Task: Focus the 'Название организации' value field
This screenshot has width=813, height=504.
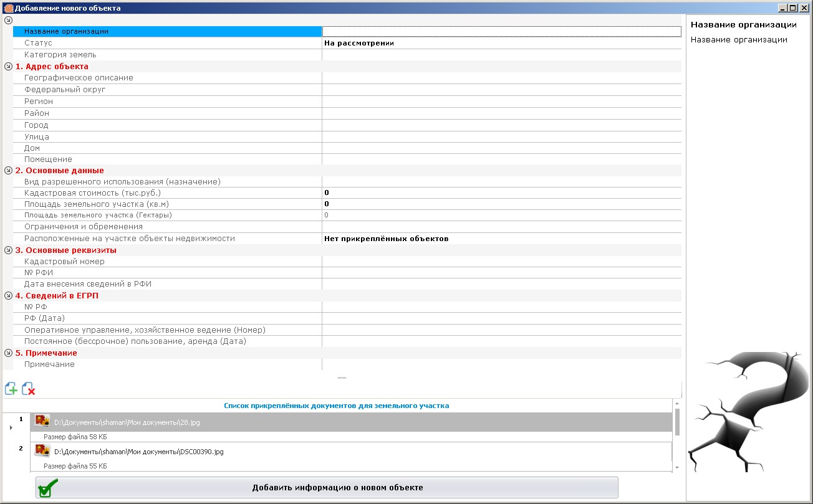Action: click(501, 31)
